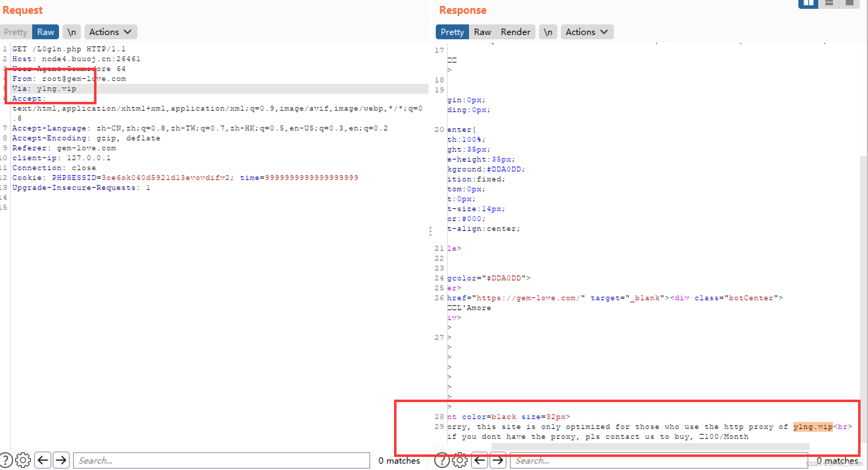Toggle newline display in Request panel

point(72,32)
